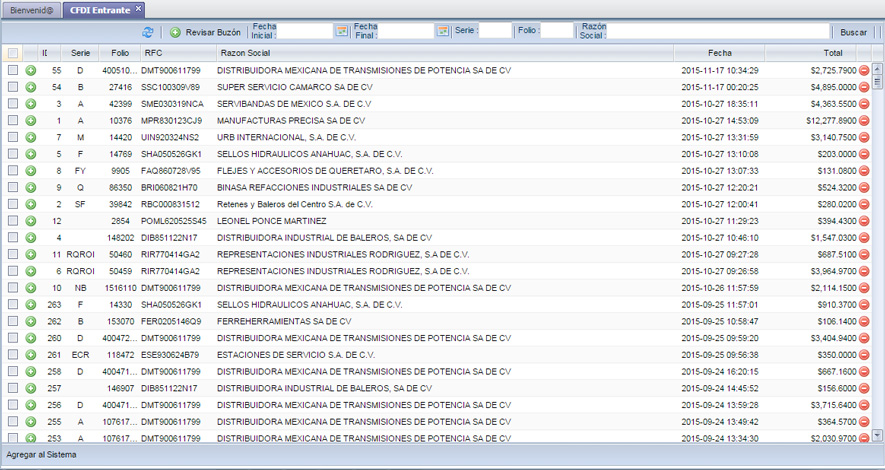Click green add icon for LEONEL PONCE MARTINEZ row
The image size is (885, 470).
30,221
